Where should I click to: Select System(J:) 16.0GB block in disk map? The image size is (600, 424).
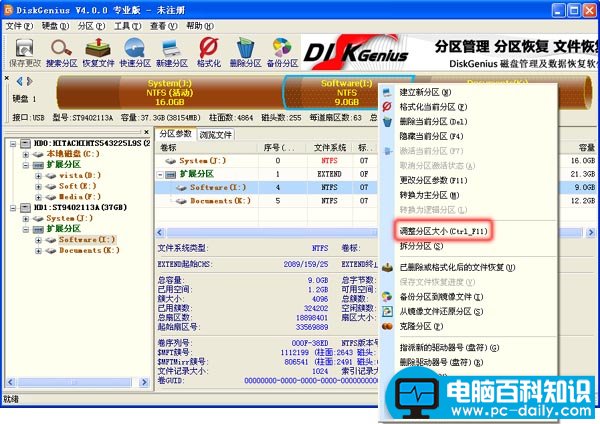tap(170, 92)
